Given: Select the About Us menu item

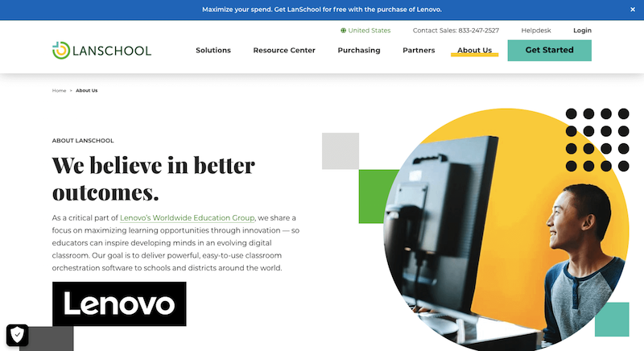Looking at the screenshot, I should pos(474,50).
